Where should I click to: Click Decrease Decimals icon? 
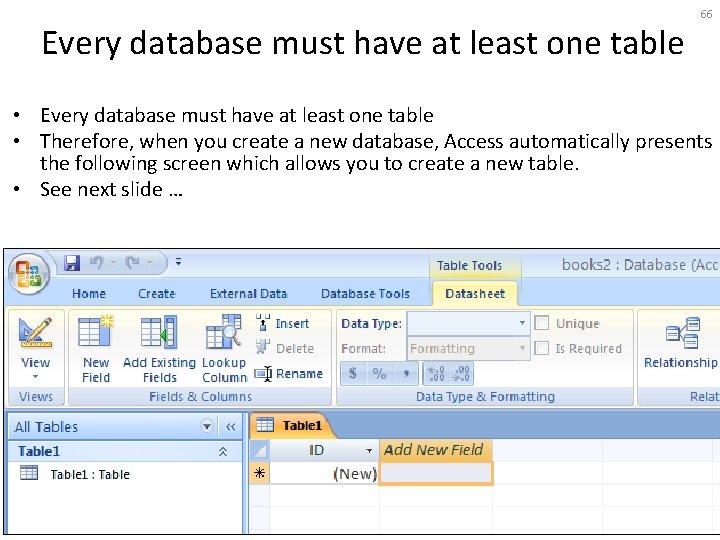point(460,373)
